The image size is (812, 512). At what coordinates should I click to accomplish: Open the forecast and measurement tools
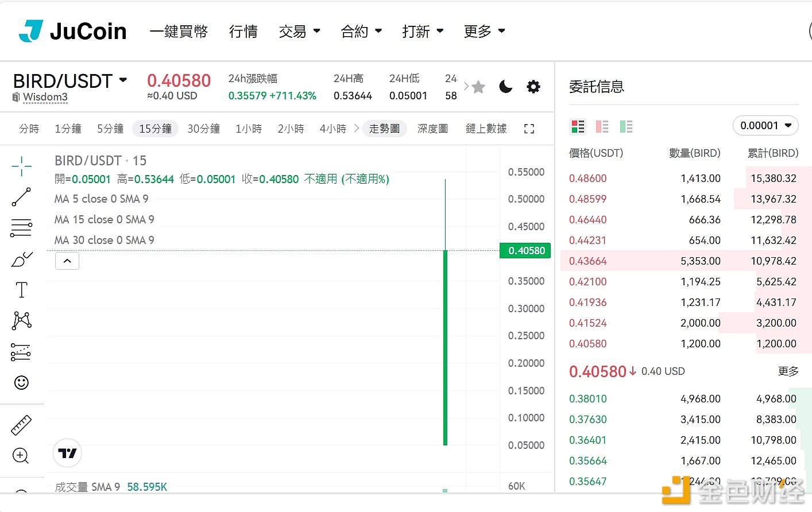[x=21, y=352]
